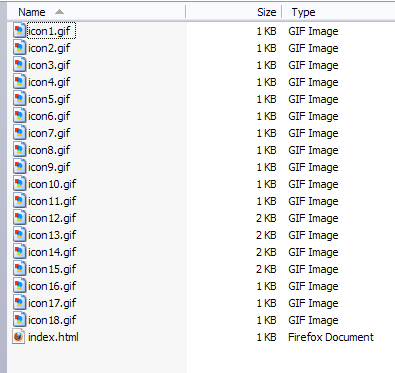
Task: Select the icon7.gif file name
Action: [x=49, y=133]
